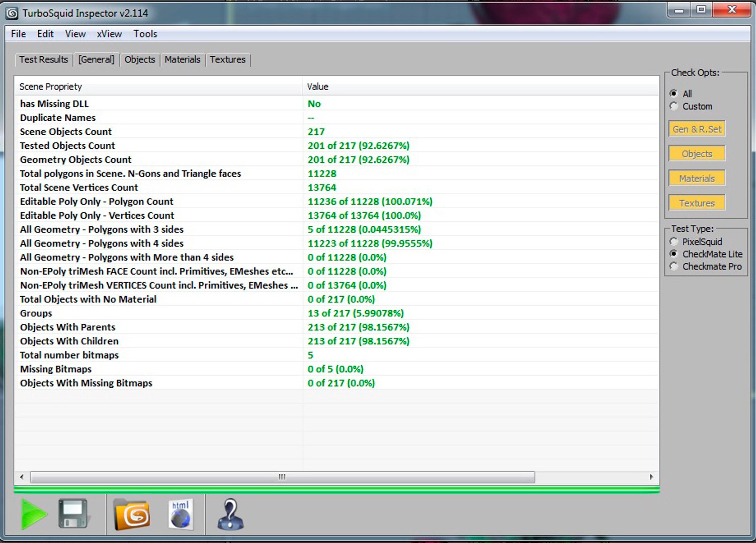Click the scrollbar left arrow
The image size is (756, 543).
coord(21,477)
